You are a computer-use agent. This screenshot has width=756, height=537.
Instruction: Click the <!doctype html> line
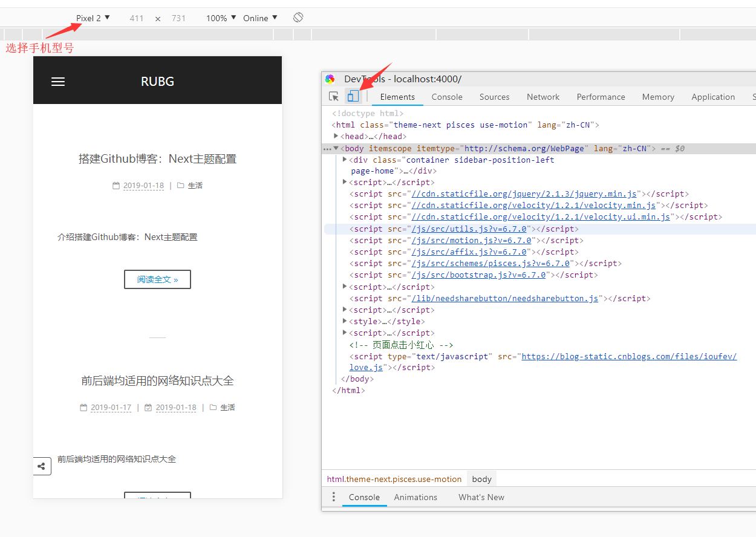(367, 113)
